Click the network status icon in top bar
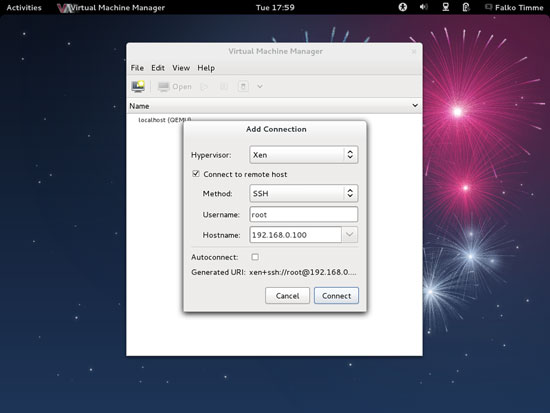 (x=445, y=7)
